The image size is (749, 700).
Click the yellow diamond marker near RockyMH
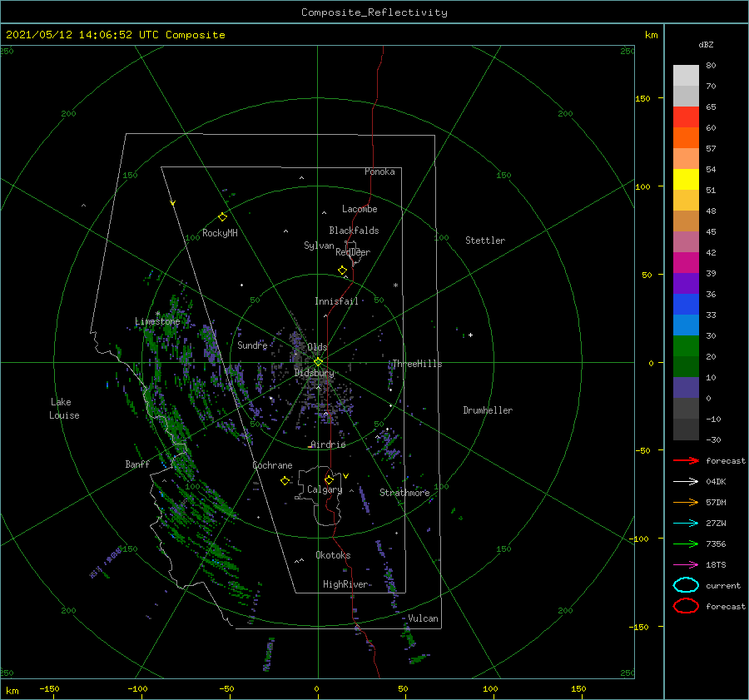pyautogui.click(x=222, y=217)
